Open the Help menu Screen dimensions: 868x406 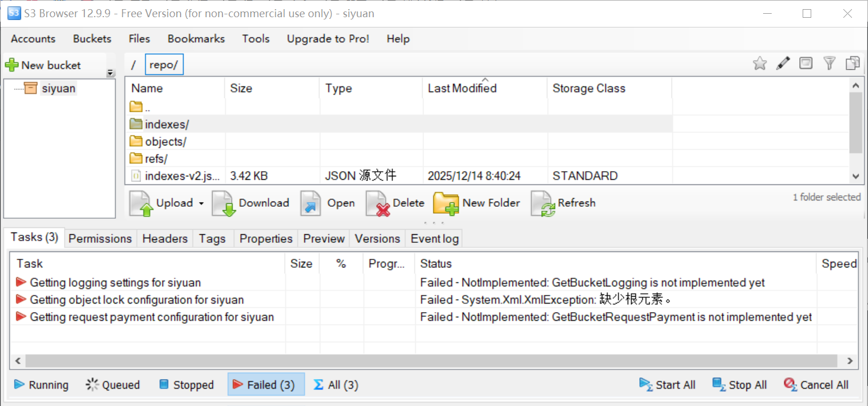point(398,39)
